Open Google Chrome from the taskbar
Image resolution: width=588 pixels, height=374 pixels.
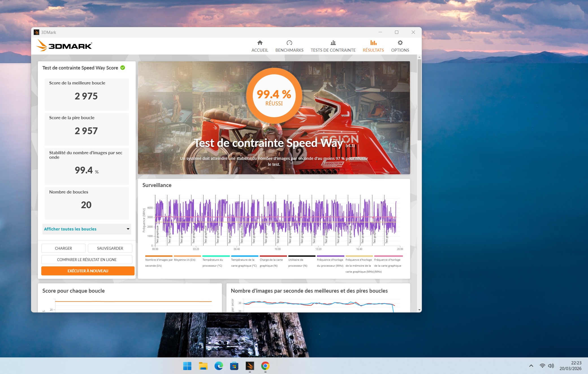click(265, 366)
